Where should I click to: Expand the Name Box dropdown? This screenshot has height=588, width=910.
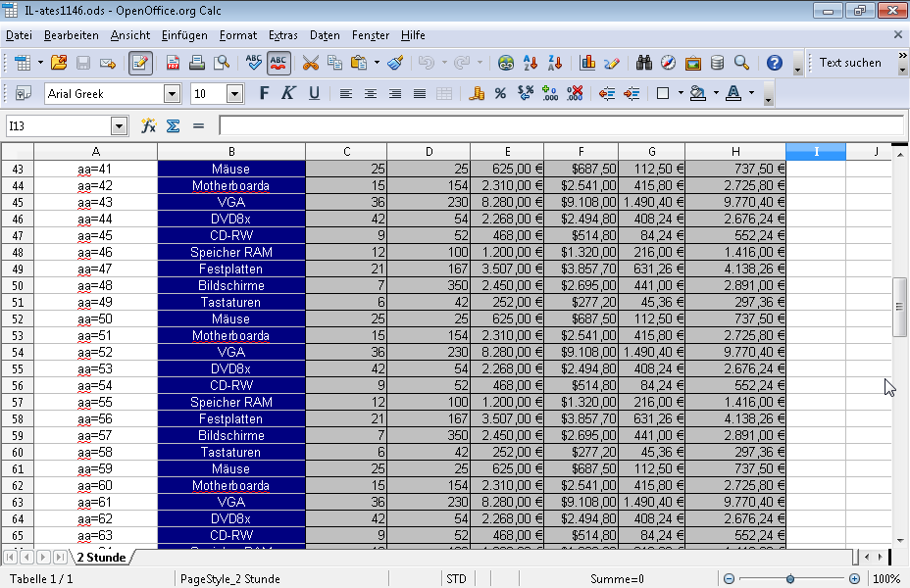[119, 125]
